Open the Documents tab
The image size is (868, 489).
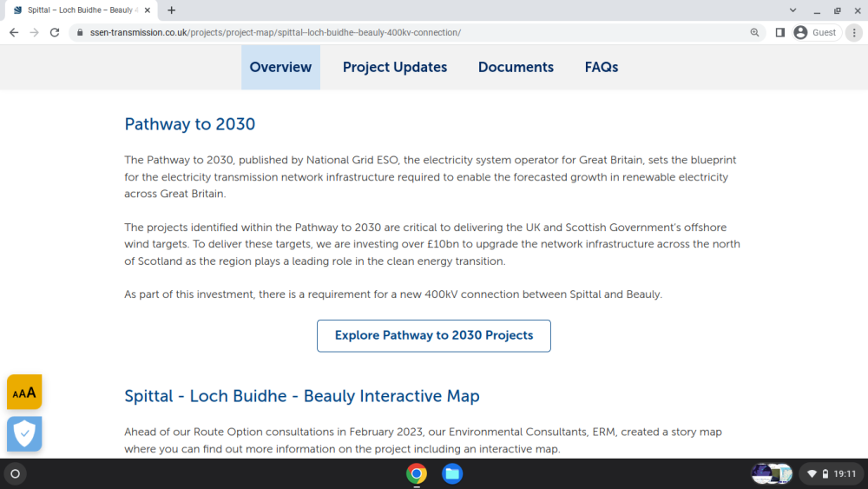coord(516,67)
